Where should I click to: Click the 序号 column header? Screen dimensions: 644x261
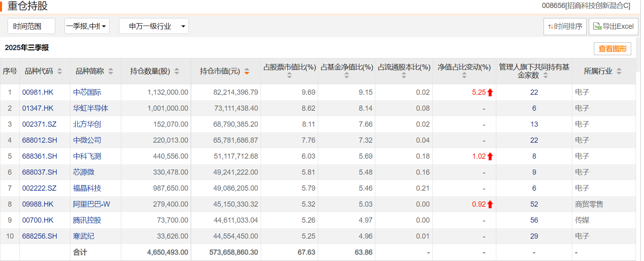pos(10,71)
